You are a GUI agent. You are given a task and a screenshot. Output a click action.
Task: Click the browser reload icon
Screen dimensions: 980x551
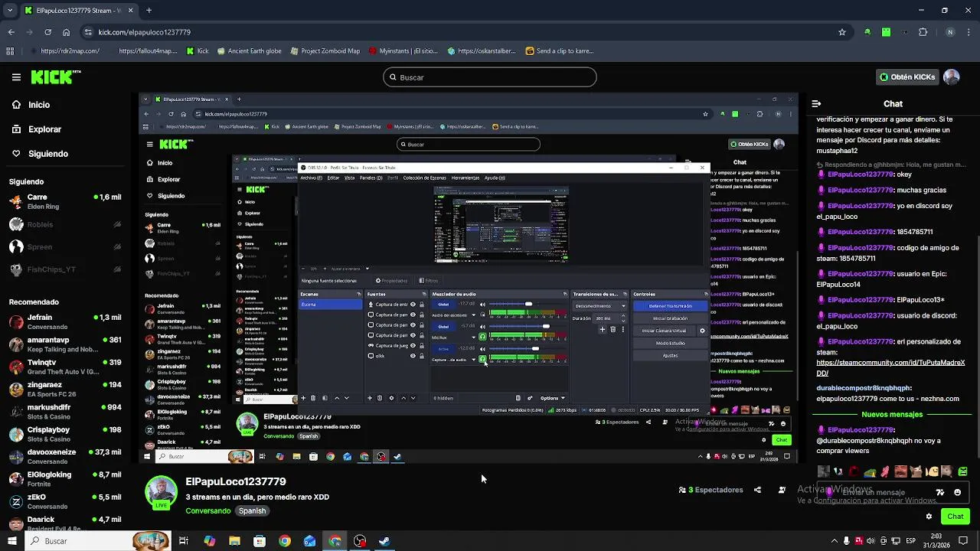47,32
